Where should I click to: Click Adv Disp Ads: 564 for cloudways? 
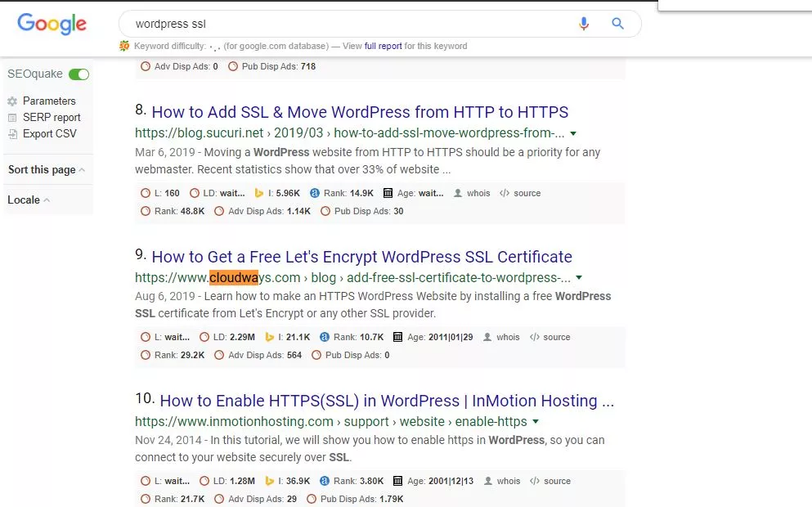click(265, 355)
